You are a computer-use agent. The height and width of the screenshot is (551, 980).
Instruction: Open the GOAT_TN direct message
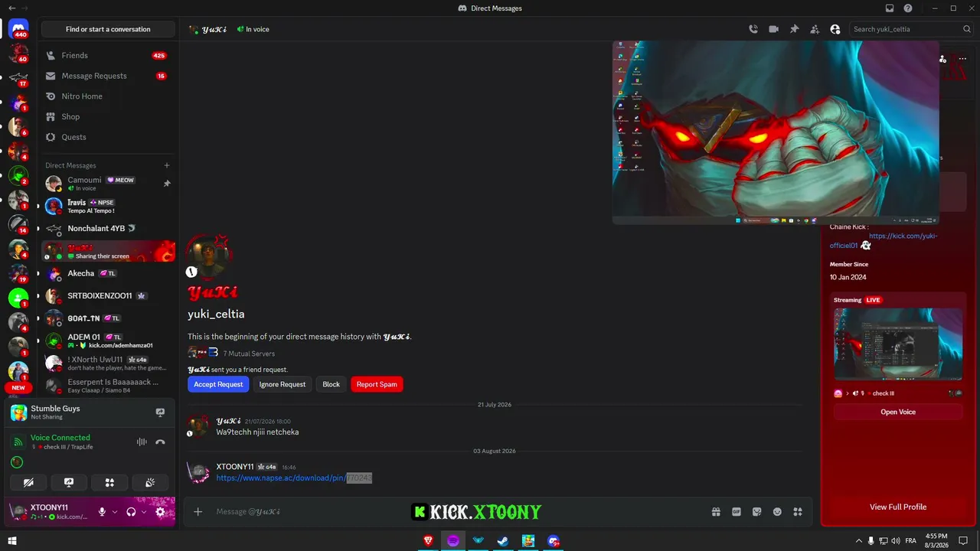tap(108, 318)
